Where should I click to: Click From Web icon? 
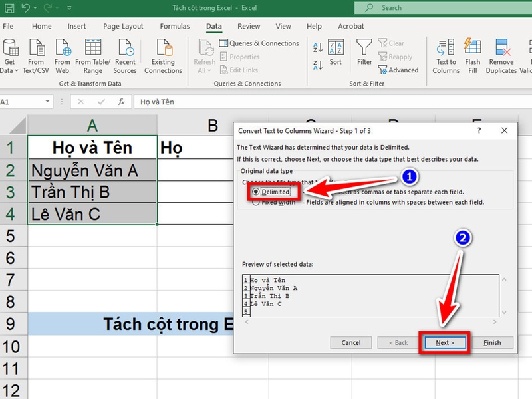[63, 56]
